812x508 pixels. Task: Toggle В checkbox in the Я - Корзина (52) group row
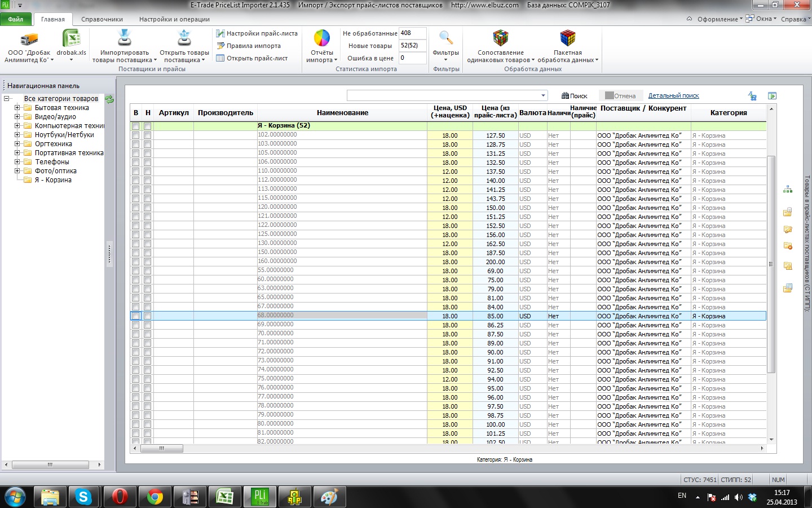[136, 126]
